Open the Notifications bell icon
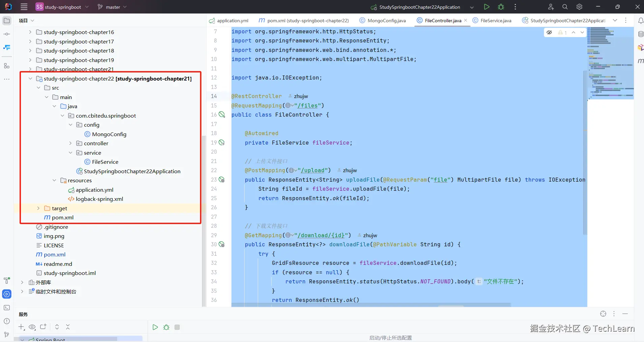Image resolution: width=644 pixels, height=342 pixels. pyautogui.click(x=641, y=21)
